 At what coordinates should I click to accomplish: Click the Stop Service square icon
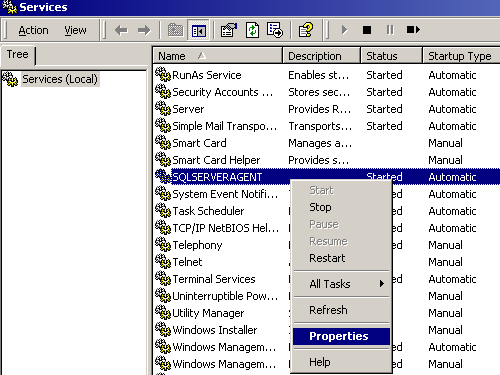coord(367,30)
